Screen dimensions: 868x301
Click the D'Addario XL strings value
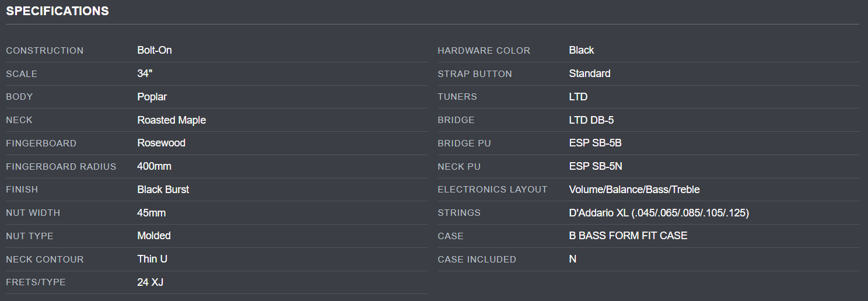point(659,213)
